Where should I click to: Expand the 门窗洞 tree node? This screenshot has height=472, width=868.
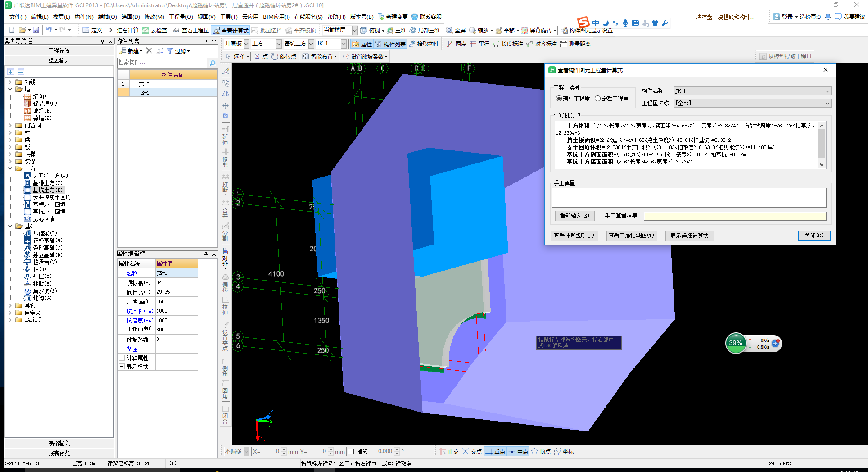pos(10,125)
